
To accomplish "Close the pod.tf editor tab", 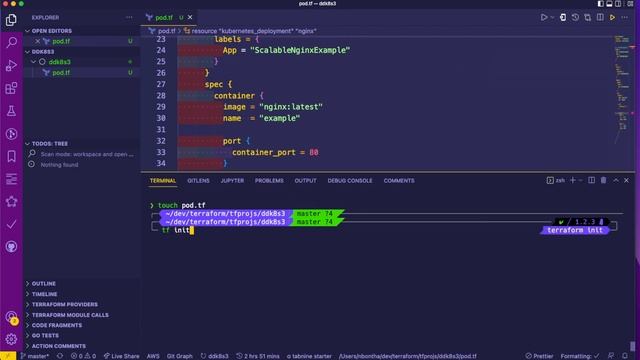I will coord(190,18).
